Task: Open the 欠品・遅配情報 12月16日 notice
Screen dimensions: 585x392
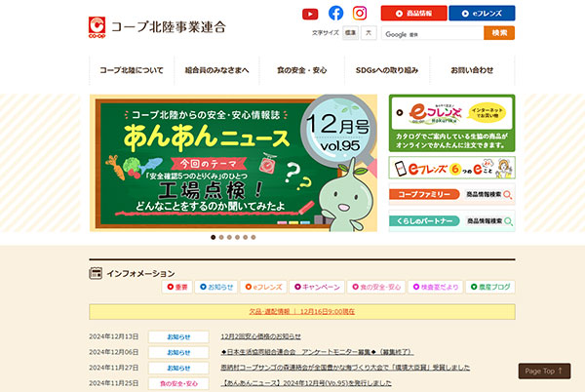Action: 302,311
